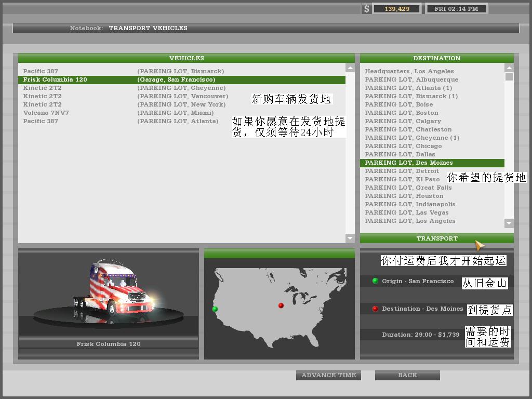Choose Headquarters, Los Angeles destination
The height and width of the screenshot is (399, 532).
(x=409, y=71)
